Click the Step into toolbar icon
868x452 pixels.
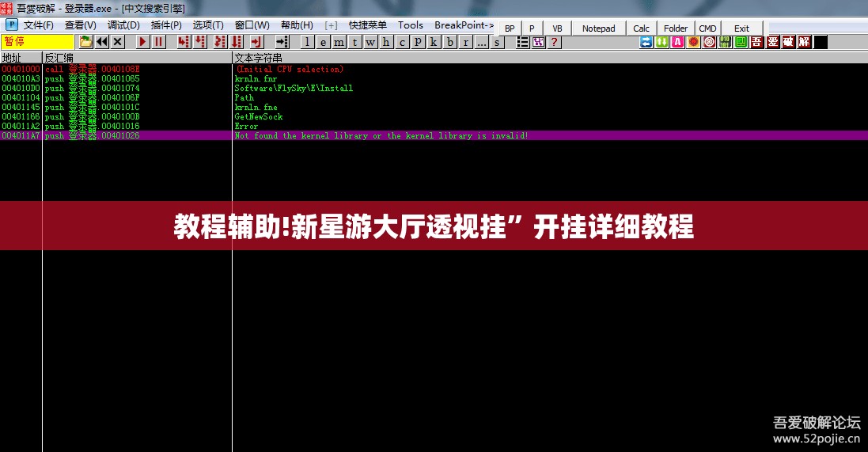coord(184,42)
